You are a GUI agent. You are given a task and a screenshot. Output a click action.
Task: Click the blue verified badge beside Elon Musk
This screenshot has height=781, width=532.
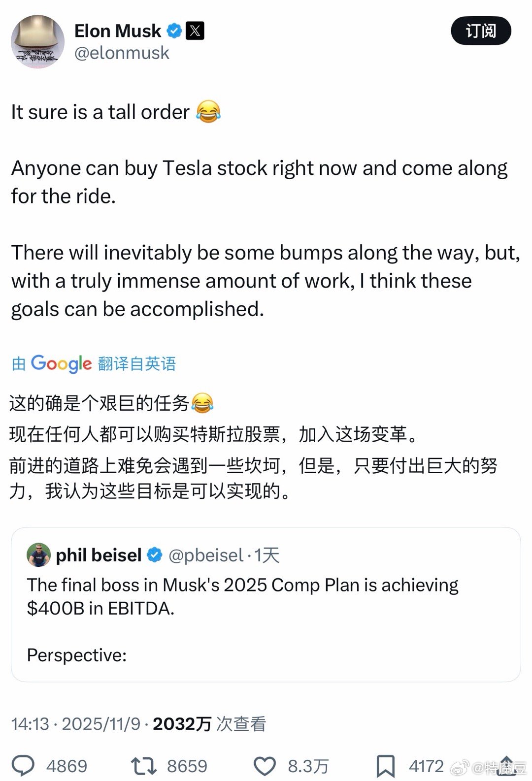173,31
